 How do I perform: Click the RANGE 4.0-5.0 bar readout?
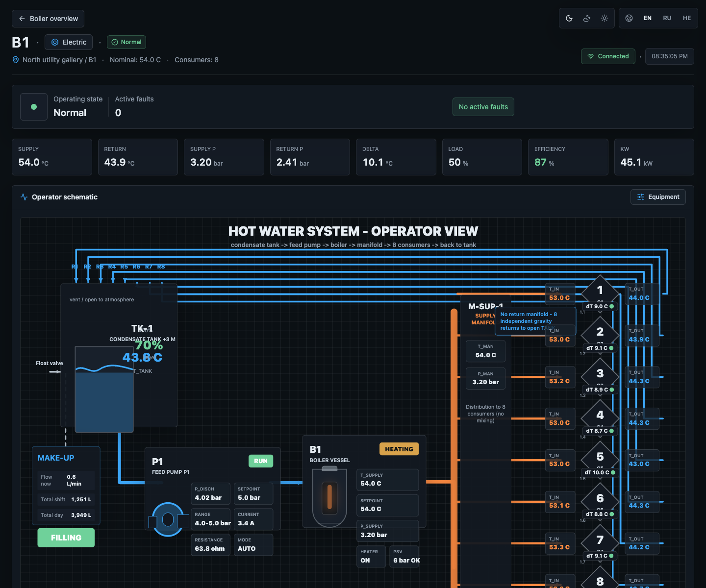tap(210, 519)
